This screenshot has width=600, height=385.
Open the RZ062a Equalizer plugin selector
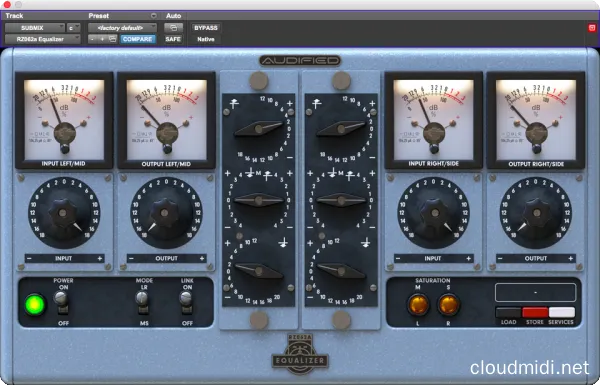(x=42, y=39)
